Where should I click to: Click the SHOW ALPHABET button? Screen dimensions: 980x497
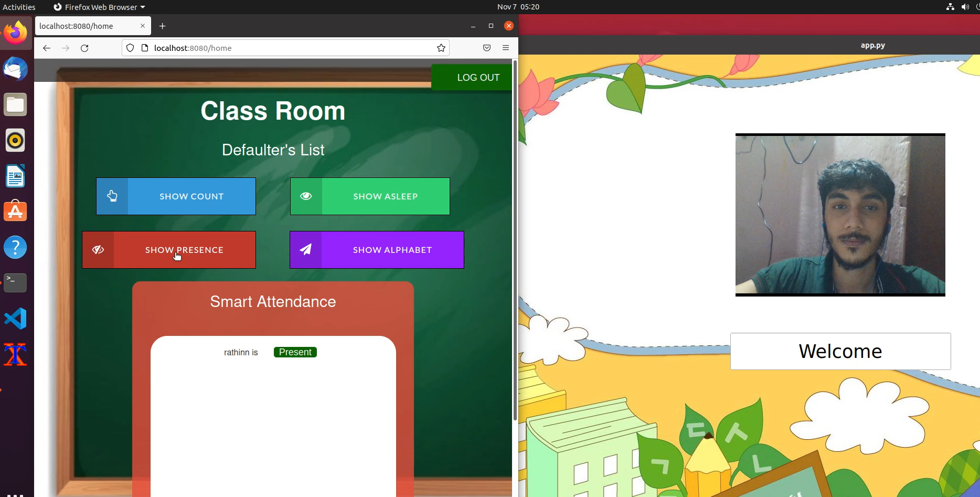(377, 250)
